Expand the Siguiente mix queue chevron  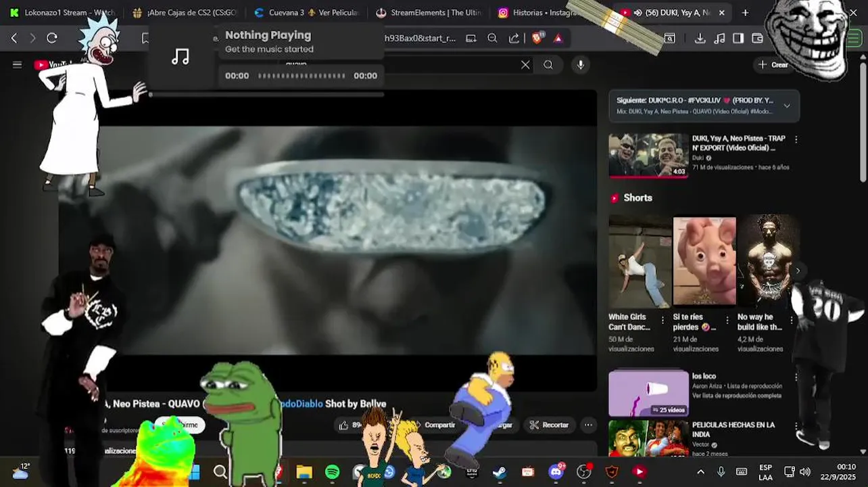click(x=787, y=106)
